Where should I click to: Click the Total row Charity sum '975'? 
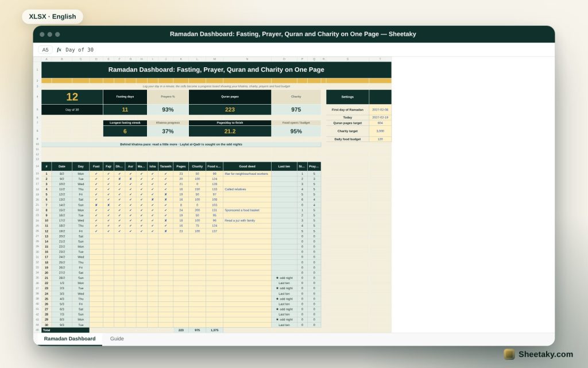198,330
